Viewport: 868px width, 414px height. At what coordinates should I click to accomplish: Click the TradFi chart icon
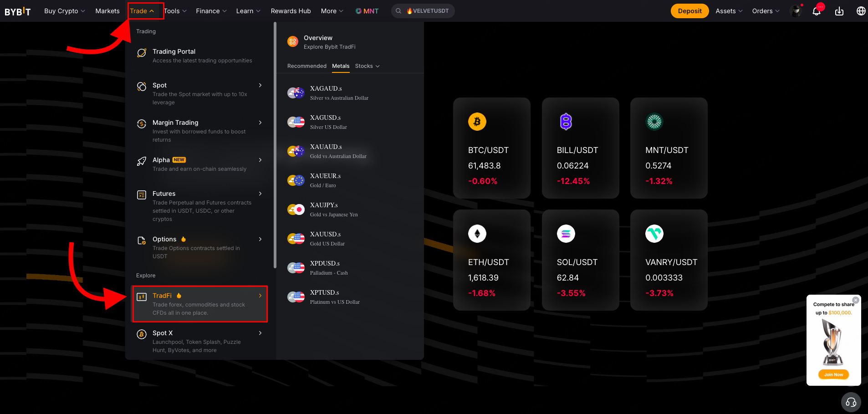[142, 297]
